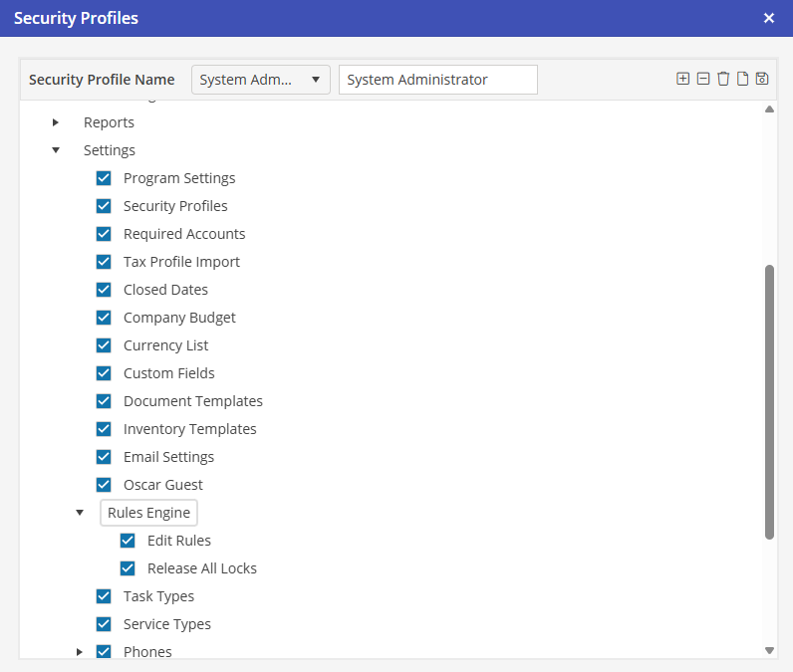Delete the profile with the trash icon
This screenshot has width=793, height=672.
pos(723,80)
